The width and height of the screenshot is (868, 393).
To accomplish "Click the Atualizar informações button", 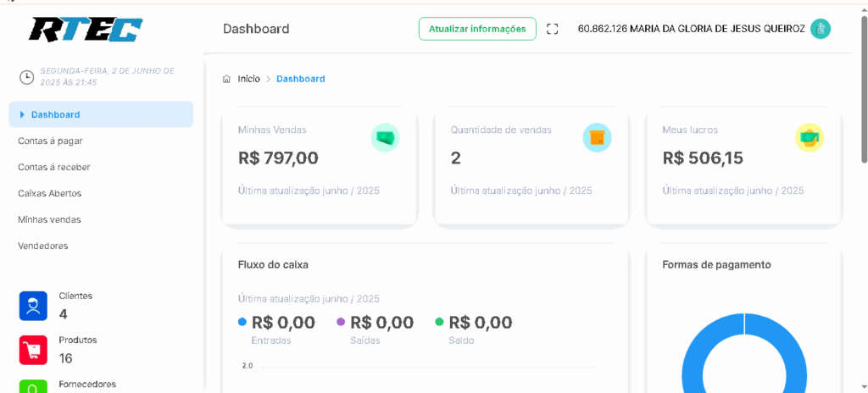I will [x=477, y=29].
